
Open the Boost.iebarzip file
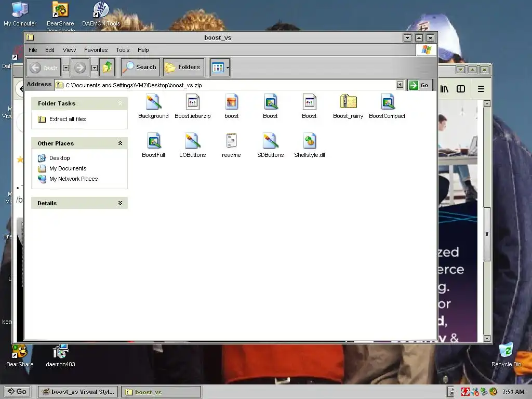click(x=192, y=107)
